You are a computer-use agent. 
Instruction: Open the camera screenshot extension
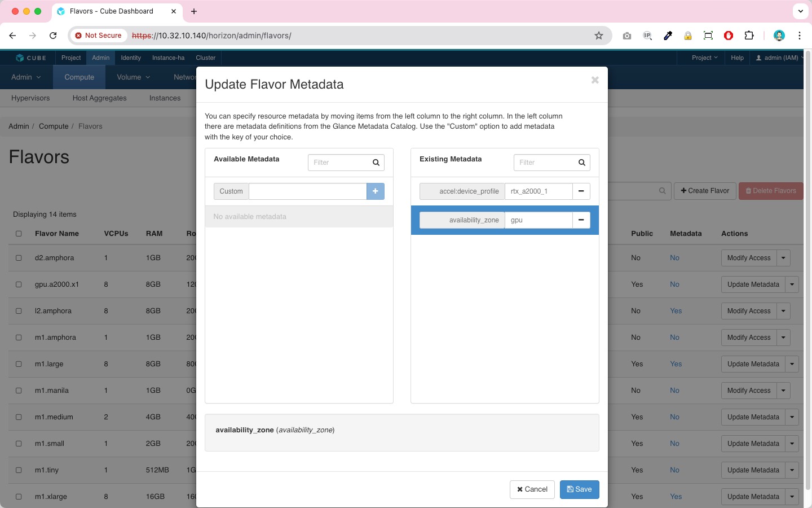click(627, 36)
